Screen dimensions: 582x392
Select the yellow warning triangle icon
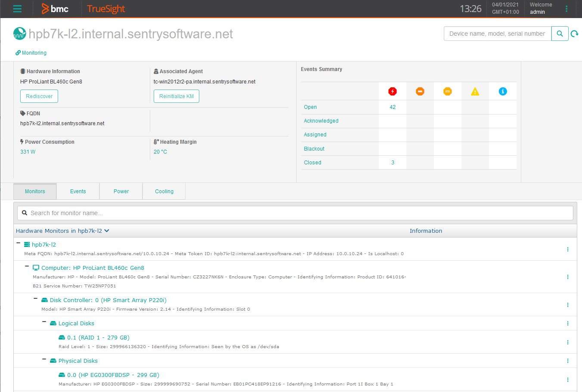(475, 91)
